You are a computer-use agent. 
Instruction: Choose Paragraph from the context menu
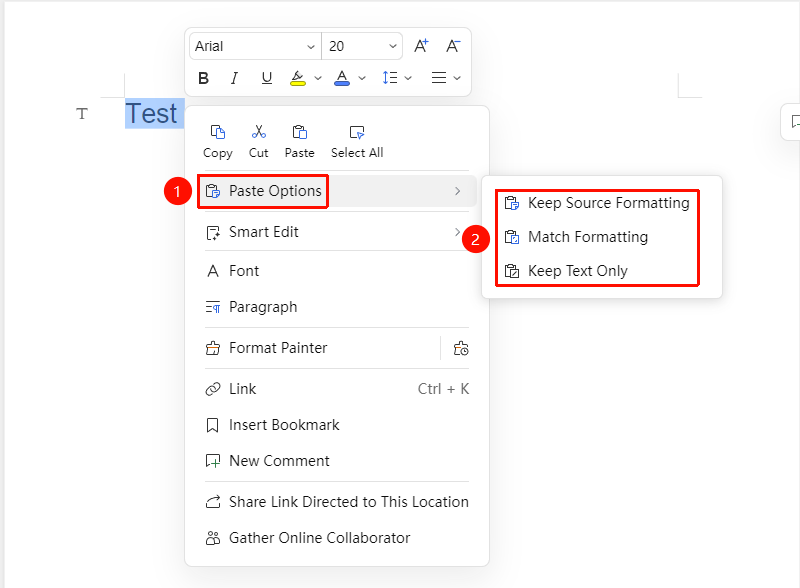click(337, 307)
